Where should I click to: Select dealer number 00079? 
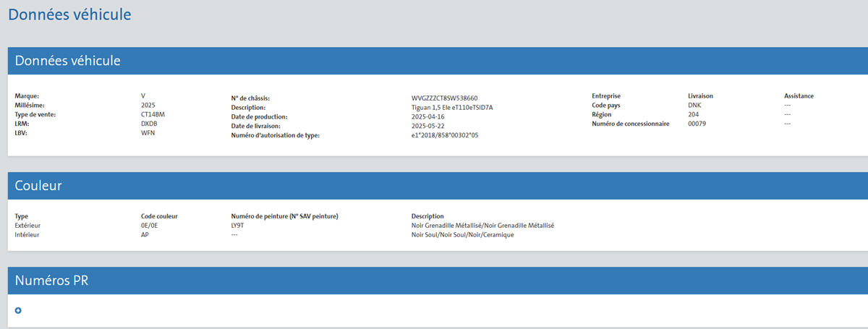[x=697, y=124]
